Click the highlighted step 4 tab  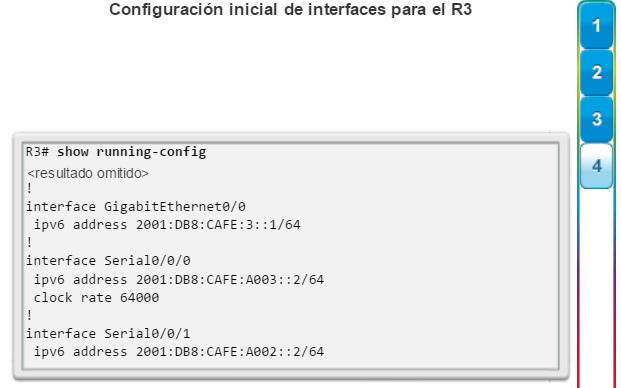(596, 166)
